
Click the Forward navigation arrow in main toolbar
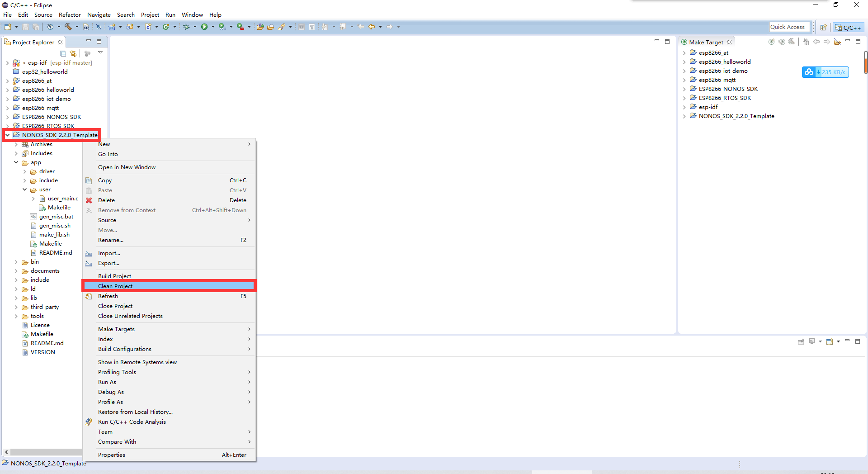pyautogui.click(x=390, y=27)
